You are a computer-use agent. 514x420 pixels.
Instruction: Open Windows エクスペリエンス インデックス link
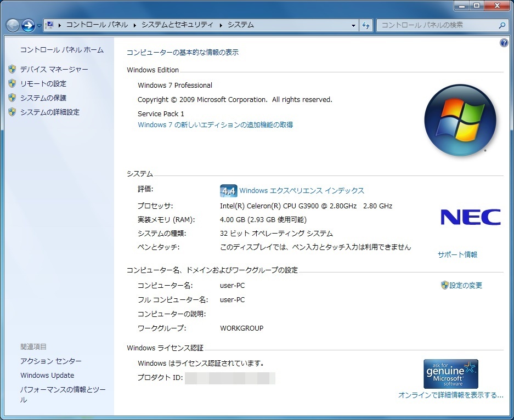pos(302,191)
